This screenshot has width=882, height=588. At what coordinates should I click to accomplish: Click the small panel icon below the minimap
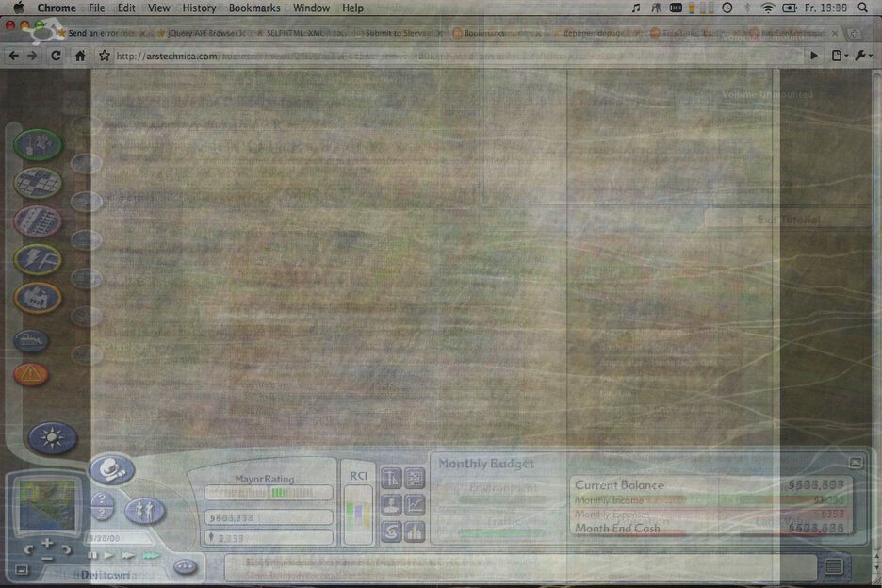[22, 570]
